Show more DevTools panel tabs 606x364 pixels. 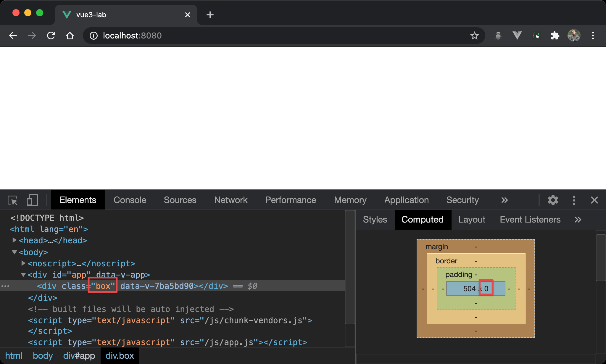coord(505,200)
